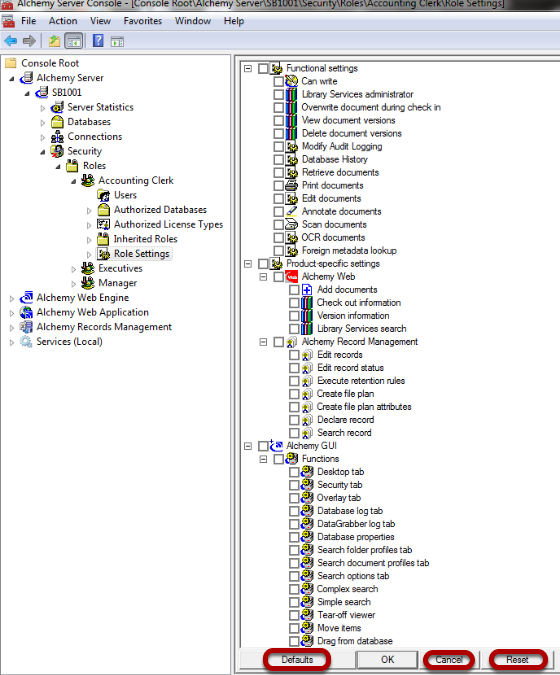
Task: Expand the Authorized Databases tree node
Action: [x=89, y=211]
